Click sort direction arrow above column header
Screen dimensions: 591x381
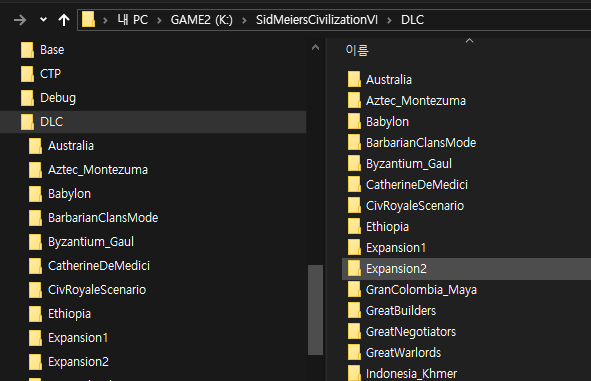(x=469, y=41)
